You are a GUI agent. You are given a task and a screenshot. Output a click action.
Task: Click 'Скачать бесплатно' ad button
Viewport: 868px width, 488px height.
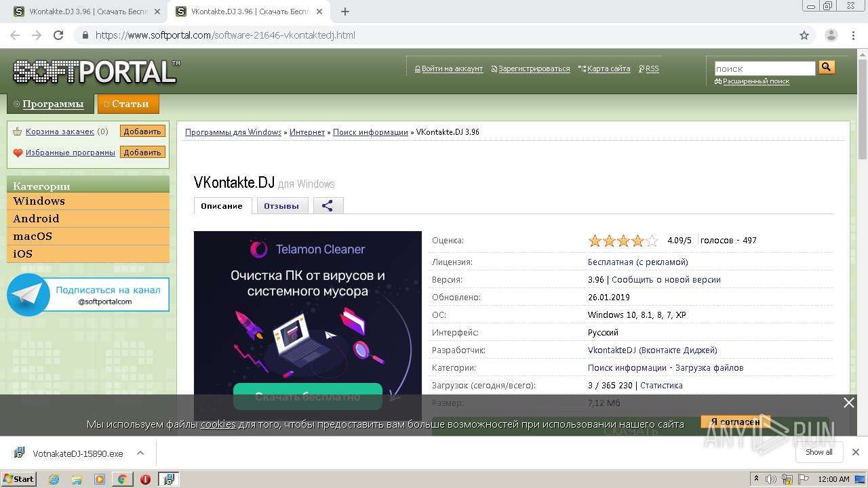pyautogui.click(x=308, y=396)
